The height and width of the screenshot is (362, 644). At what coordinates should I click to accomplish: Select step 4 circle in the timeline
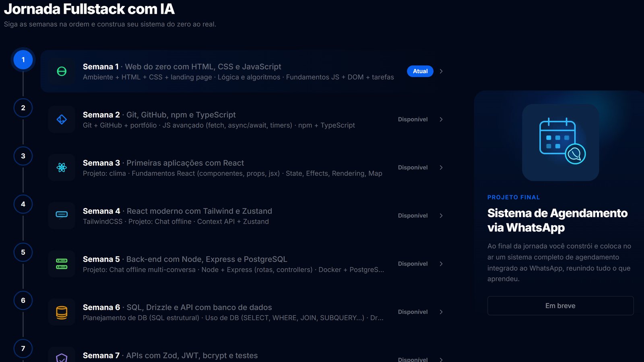click(x=23, y=204)
